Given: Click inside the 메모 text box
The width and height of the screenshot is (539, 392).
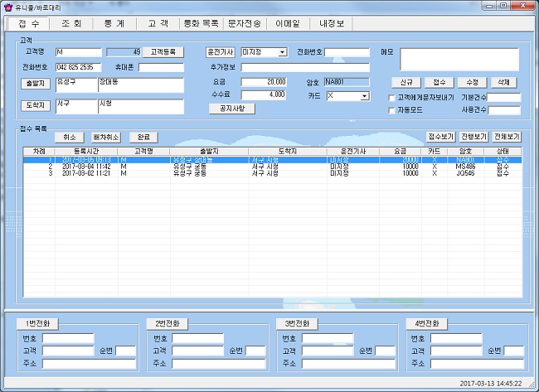Looking at the screenshot, I should 459,59.
